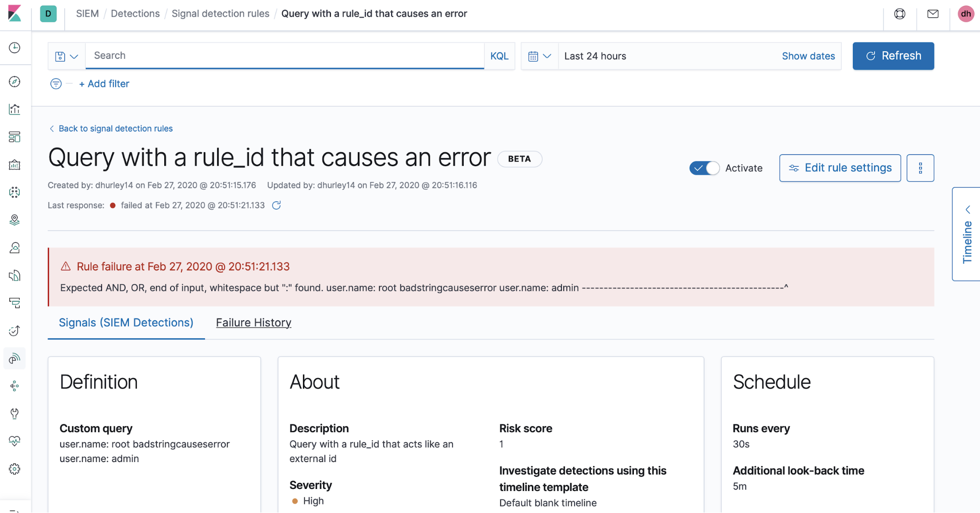Click Show dates link
The height and width of the screenshot is (513, 980).
[808, 56]
